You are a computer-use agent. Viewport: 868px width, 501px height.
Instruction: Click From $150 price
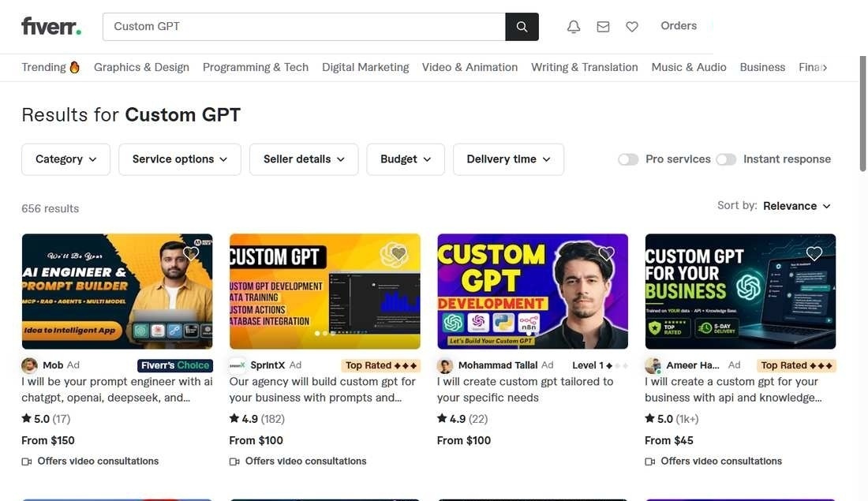click(48, 441)
